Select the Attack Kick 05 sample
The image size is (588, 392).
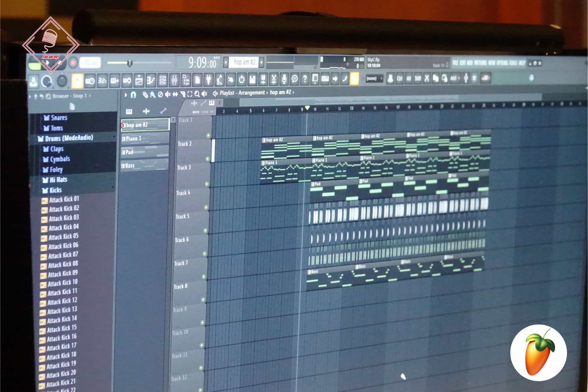pyautogui.click(x=63, y=237)
